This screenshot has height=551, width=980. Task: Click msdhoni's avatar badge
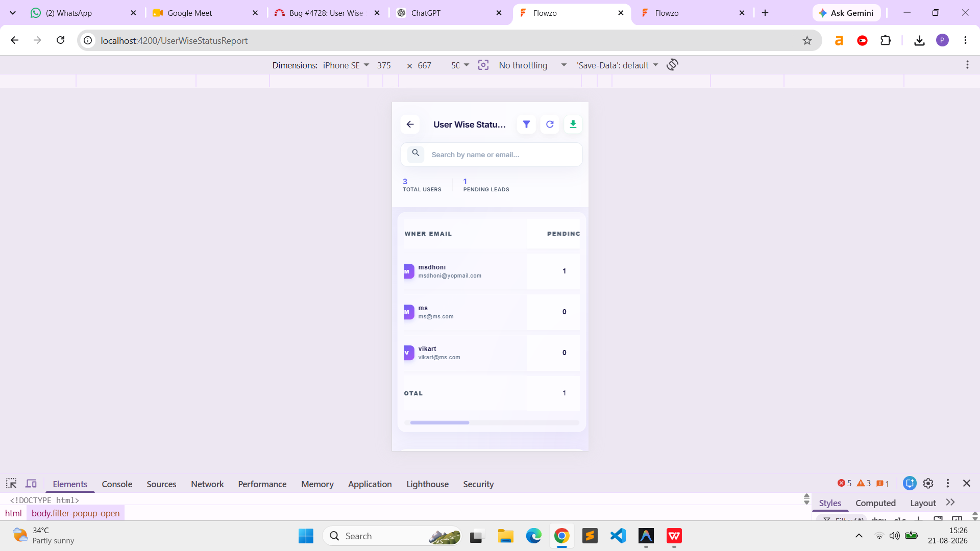coord(409,271)
